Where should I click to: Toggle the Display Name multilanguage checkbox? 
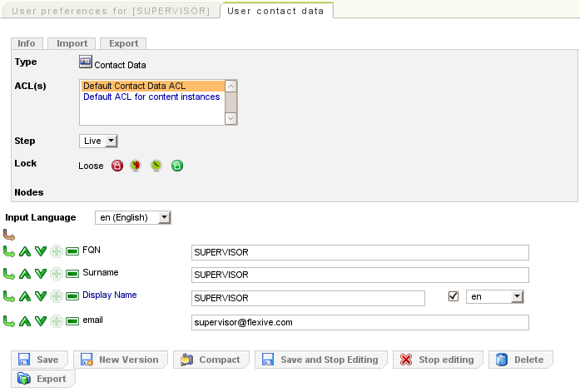tap(454, 296)
